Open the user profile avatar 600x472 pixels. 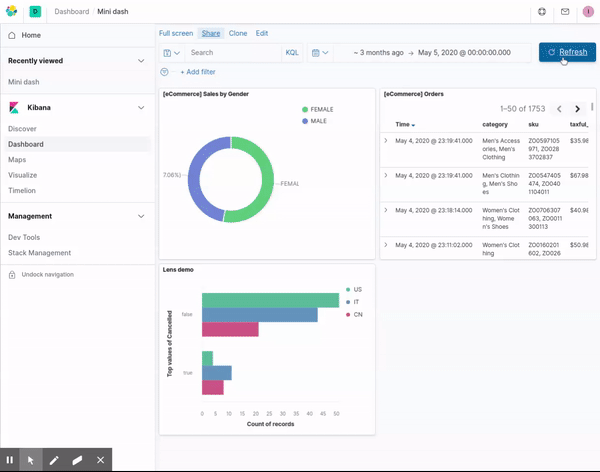(588, 11)
